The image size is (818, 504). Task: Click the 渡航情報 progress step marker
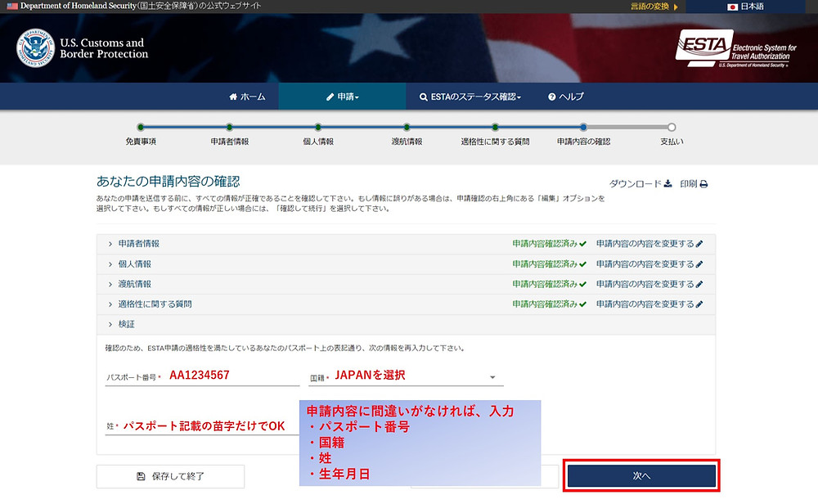407,128
